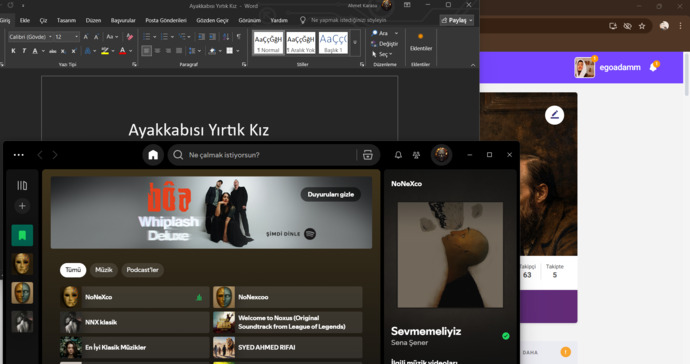This screenshot has width=690, height=364.
Task: Click the edit pencil on profile image
Action: coord(554,115)
